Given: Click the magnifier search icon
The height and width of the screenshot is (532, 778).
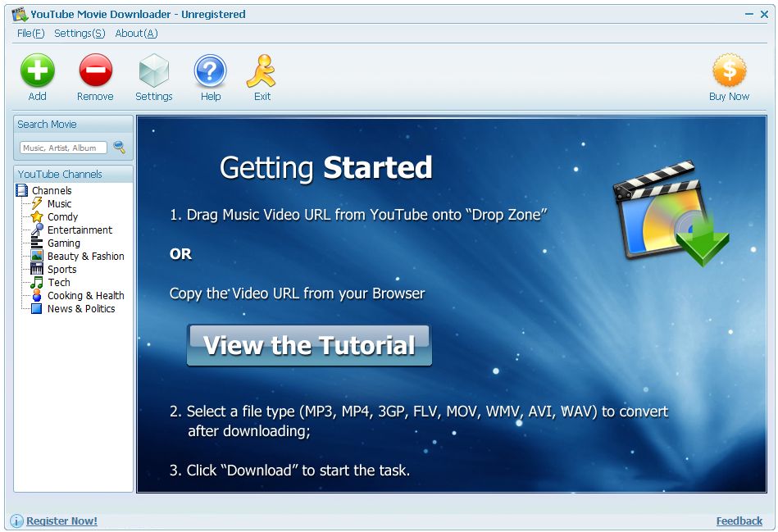Looking at the screenshot, I should 119,147.
